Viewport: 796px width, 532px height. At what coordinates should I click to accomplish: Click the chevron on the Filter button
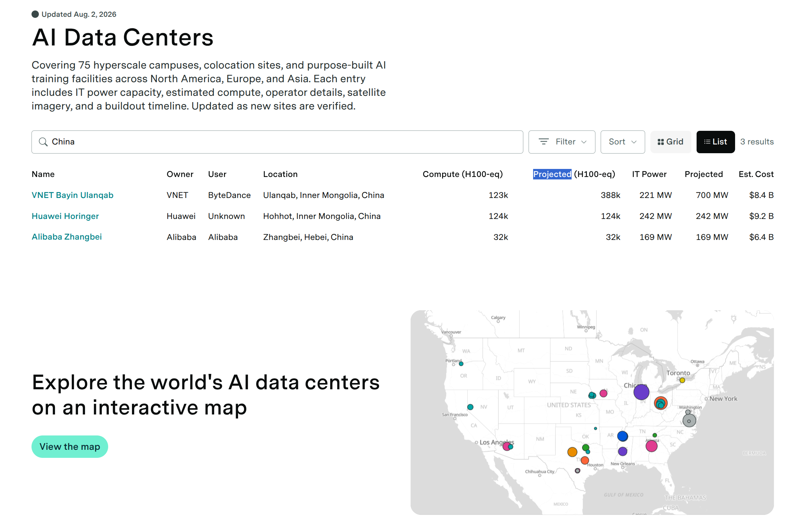(x=584, y=142)
